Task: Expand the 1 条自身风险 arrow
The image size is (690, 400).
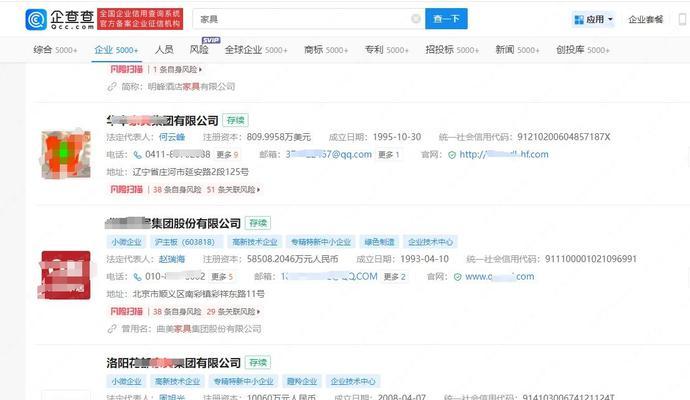Action: (x=200, y=70)
